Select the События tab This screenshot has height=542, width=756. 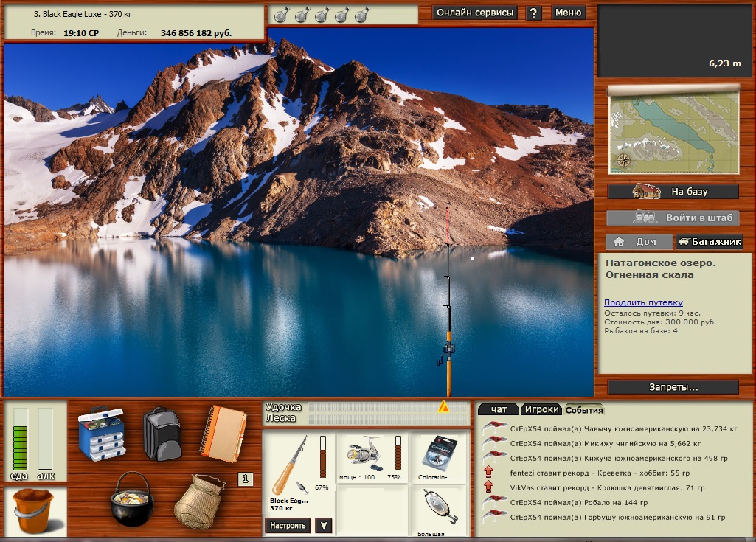pos(584,410)
